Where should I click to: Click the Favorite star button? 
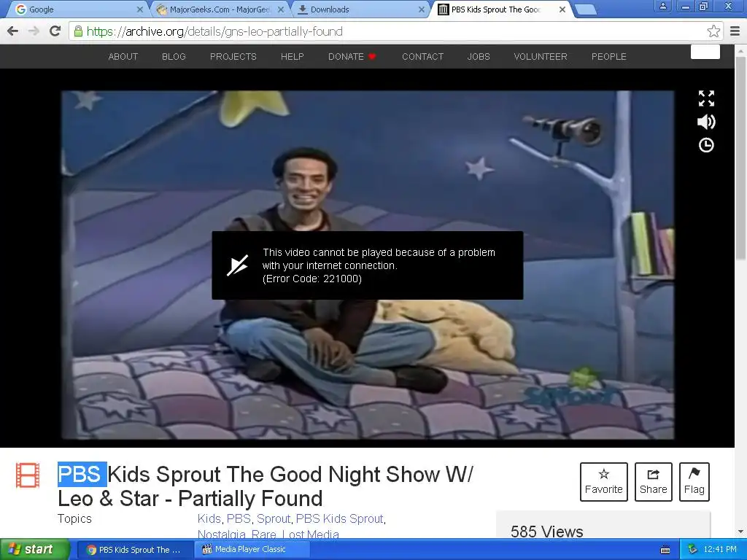click(x=603, y=482)
